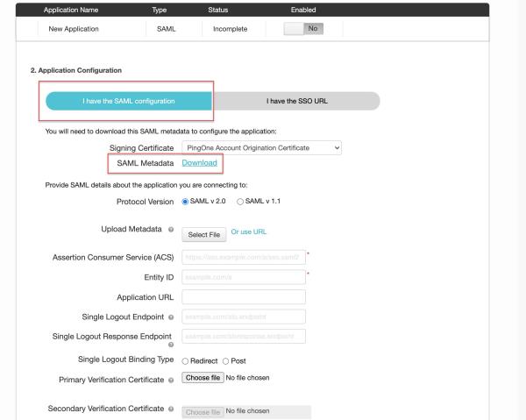Viewport: 526px width, 420px height.
Task: Focus the Entity ID field
Action: (244, 277)
